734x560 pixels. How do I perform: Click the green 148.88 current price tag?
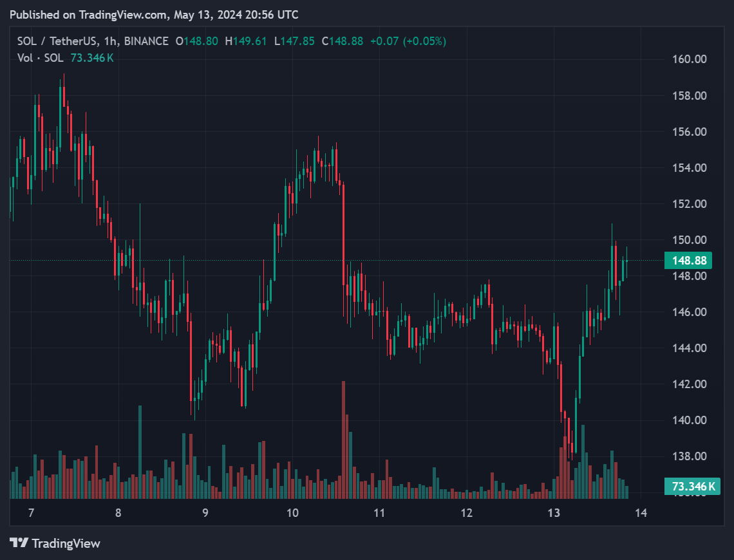[690, 261]
